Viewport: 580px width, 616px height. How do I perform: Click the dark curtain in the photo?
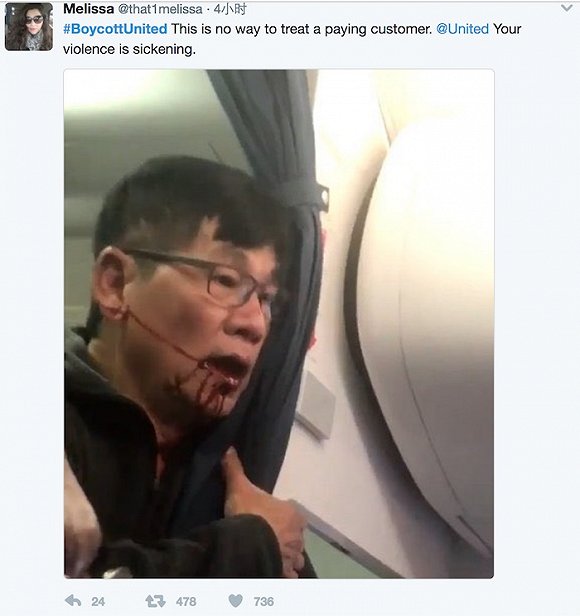275,236
